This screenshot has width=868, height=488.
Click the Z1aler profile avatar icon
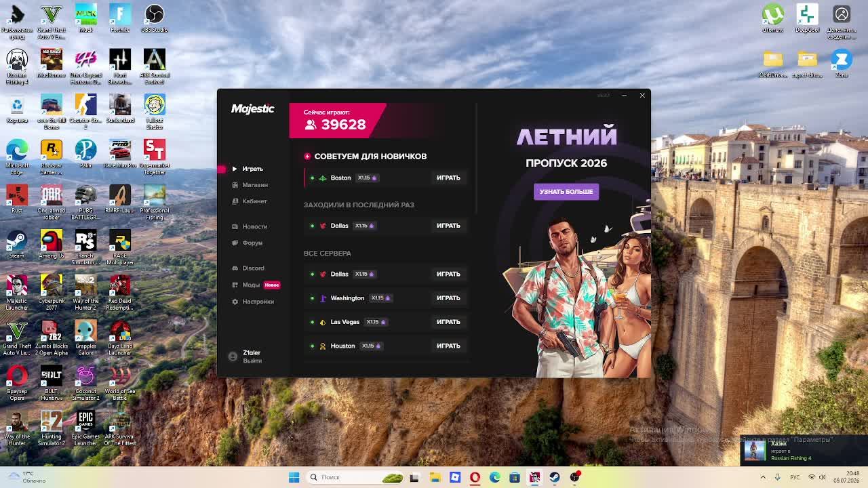(233, 357)
